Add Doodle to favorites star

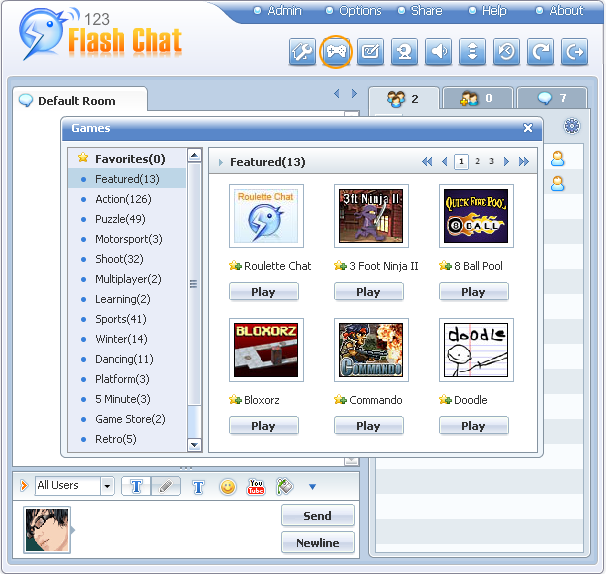(445, 399)
